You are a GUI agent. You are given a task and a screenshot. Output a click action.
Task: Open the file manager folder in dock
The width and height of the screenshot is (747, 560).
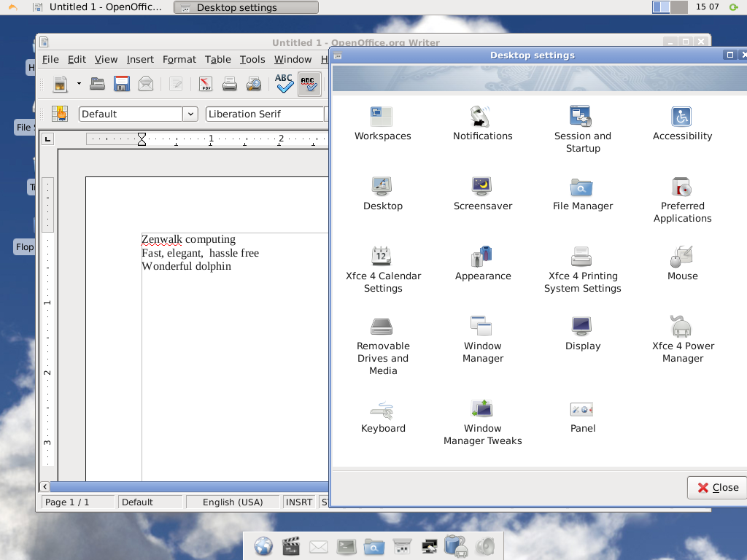click(374, 546)
